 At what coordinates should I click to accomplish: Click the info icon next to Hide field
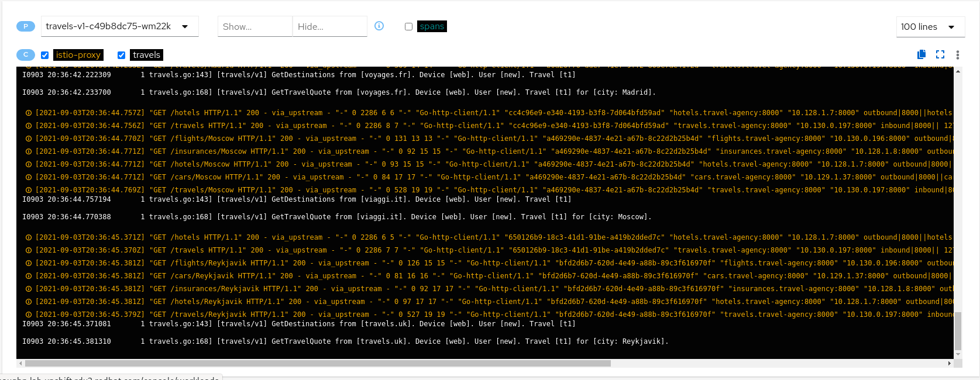click(x=379, y=26)
